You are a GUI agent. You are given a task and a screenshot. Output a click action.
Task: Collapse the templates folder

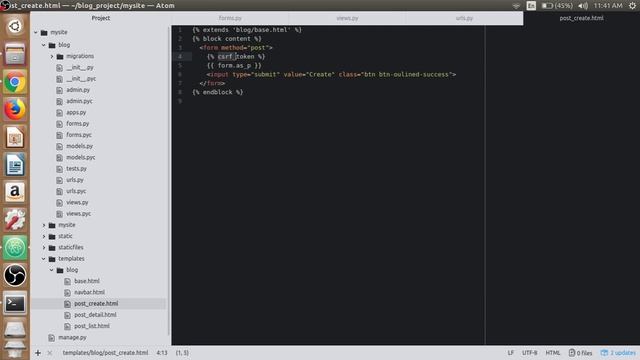(44, 259)
